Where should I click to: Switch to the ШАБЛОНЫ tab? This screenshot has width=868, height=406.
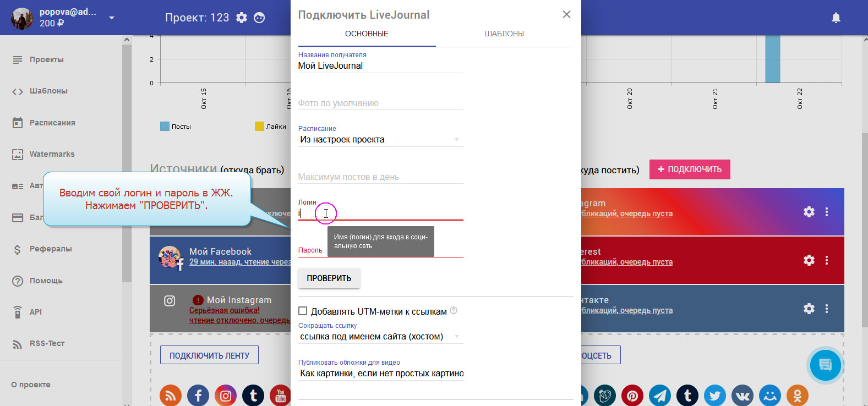click(504, 34)
